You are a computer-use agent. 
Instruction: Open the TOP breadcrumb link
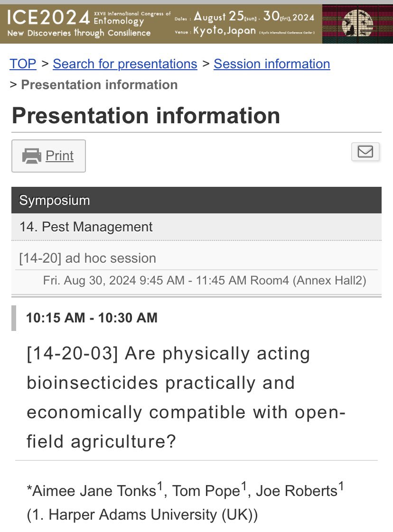(23, 64)
